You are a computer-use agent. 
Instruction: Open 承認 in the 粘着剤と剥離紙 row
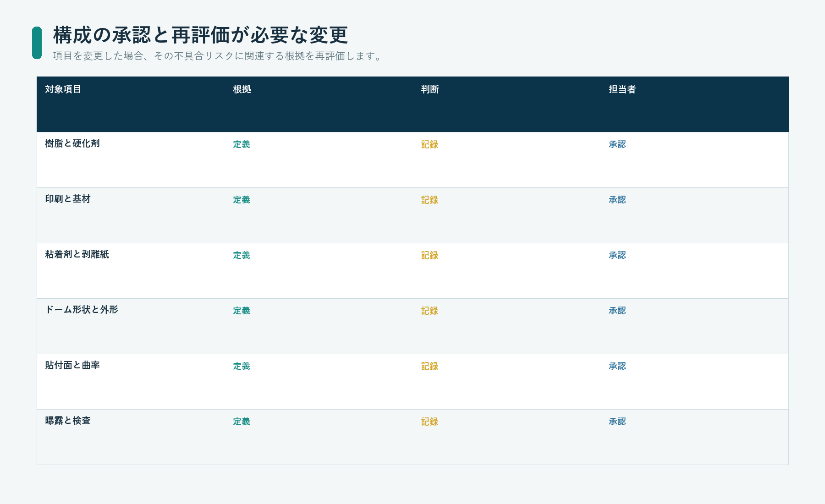(x=617, y=255)
